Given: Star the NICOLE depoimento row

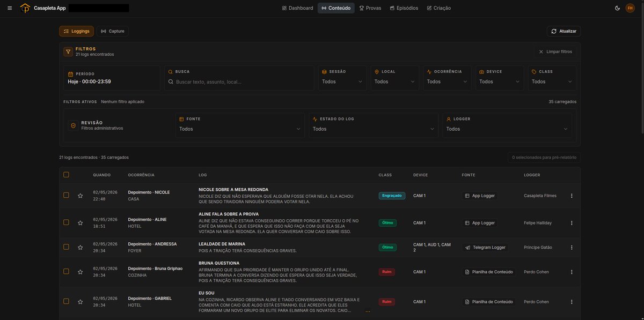Looking at the screenshot, I should [80, 196].
